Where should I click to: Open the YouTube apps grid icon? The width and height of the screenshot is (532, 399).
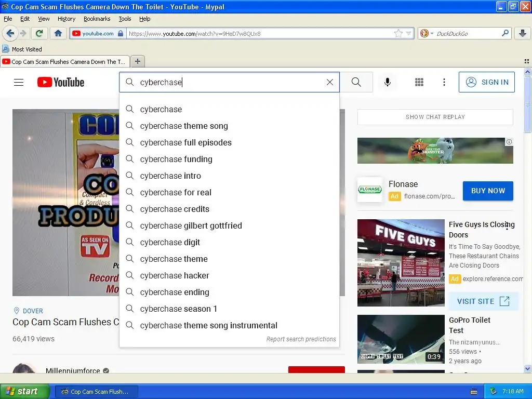[419, 82]
